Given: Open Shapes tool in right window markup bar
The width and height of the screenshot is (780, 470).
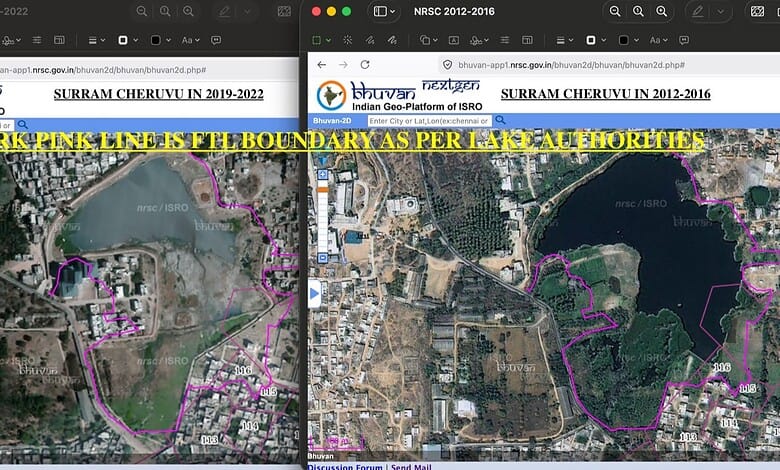Looking at the screenshot, I should pos(425,40).
